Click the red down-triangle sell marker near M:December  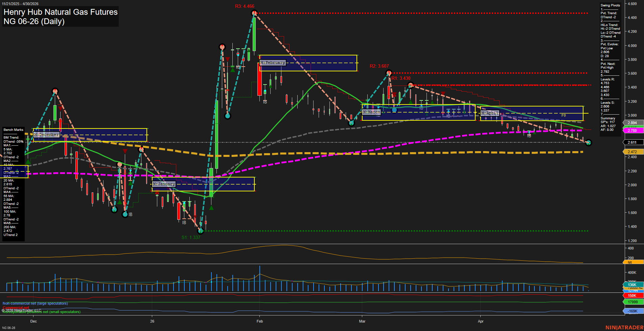pyautogui.click(x=60, y=109)
